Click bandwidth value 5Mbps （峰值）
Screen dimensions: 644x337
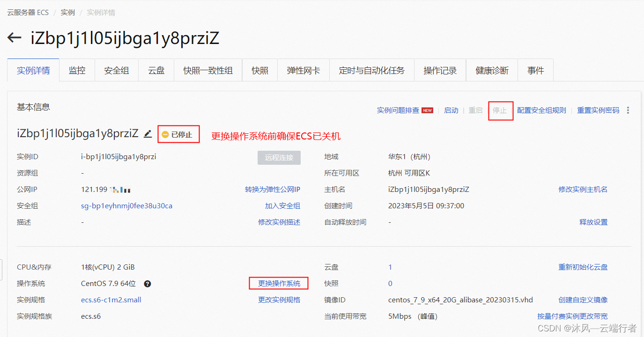(x=413, y=316)
